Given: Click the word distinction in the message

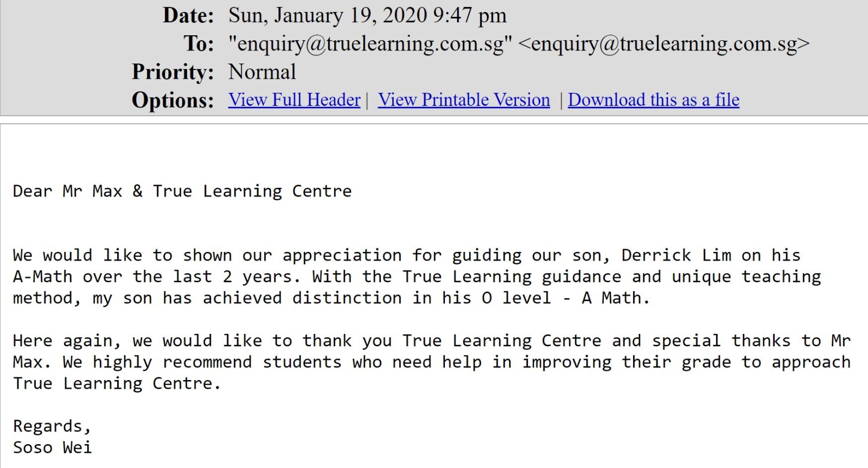Looking at the screenshot, I should tap(347, 298).
